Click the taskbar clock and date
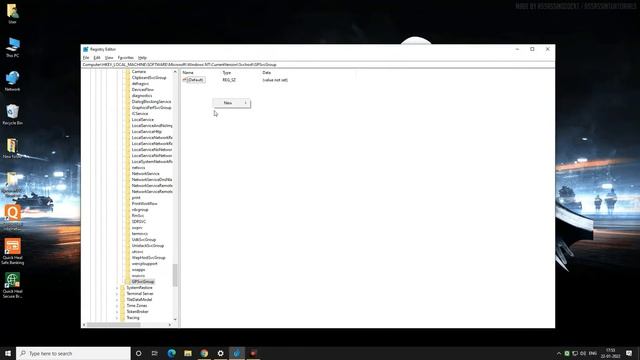 (x=611, y=353)
